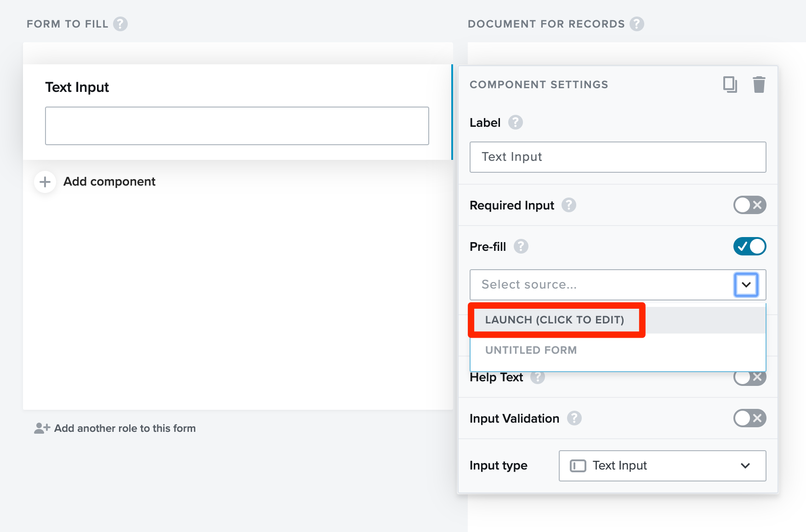806x532 pixels.
Task: Open help icon beside Document for Records
Action: click(x=636, y=24)
